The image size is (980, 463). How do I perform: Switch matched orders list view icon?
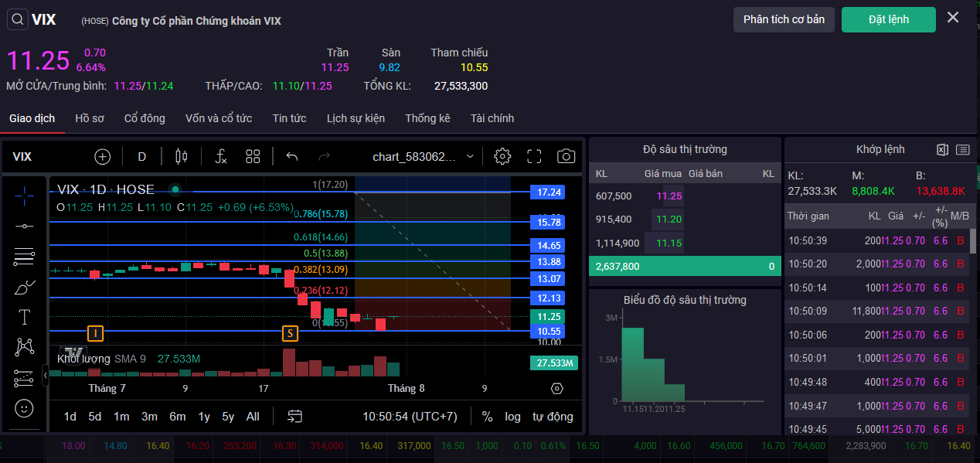(x=962, y=150)
